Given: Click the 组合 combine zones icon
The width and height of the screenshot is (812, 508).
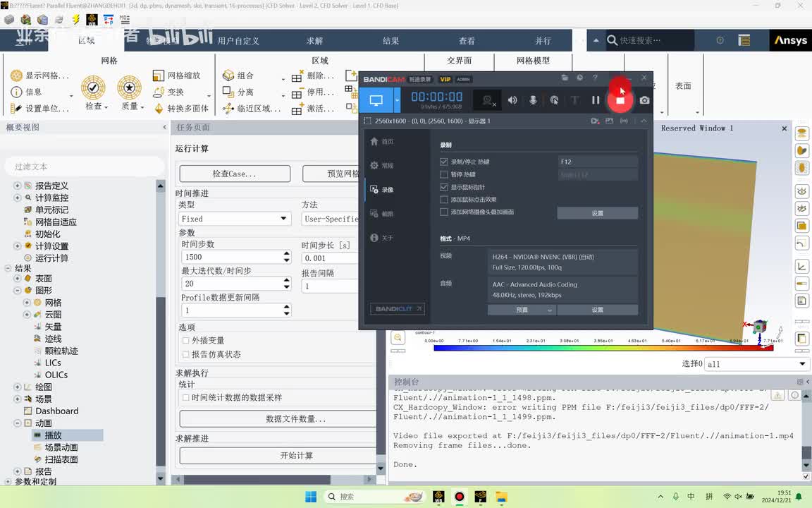Looking at the screenshot, I should point(228,75).
